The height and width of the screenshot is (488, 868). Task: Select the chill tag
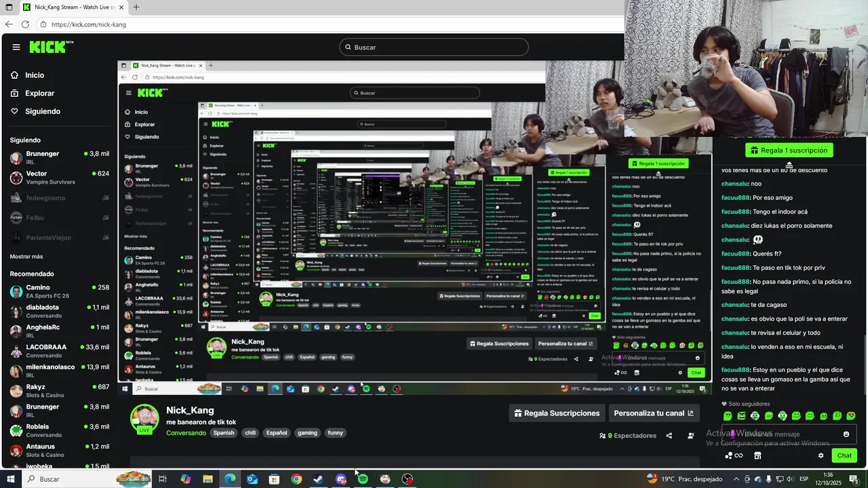click(250, 433)
